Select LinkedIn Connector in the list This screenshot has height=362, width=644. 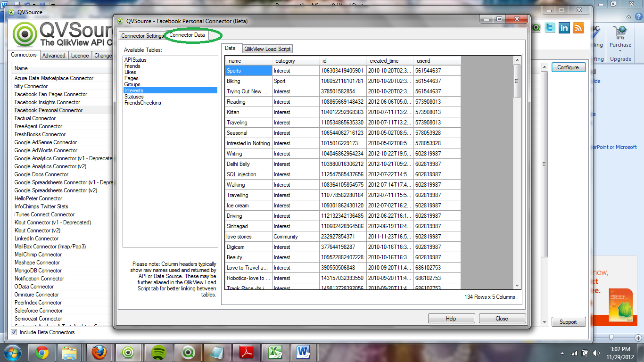tap(37, 239)
